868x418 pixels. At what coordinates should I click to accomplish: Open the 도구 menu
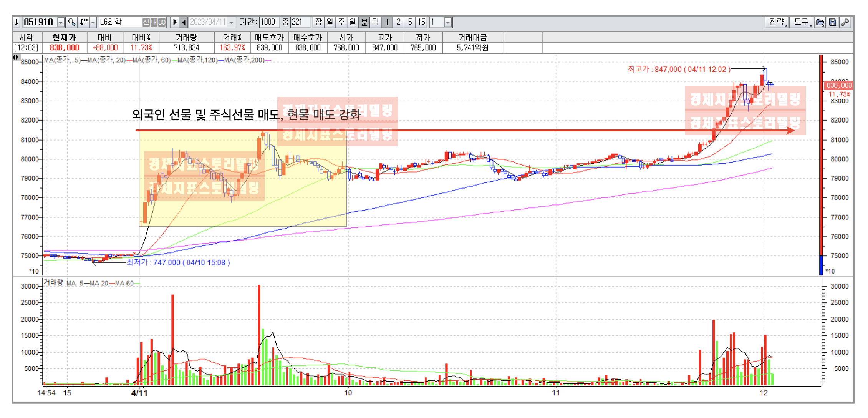802,22
